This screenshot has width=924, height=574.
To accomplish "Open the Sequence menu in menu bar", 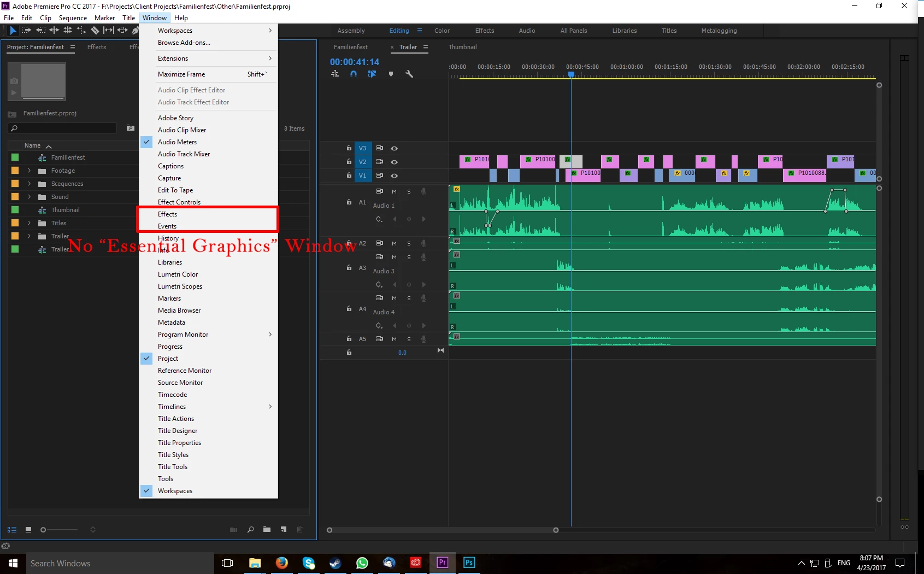I will (x=73, y=18).
